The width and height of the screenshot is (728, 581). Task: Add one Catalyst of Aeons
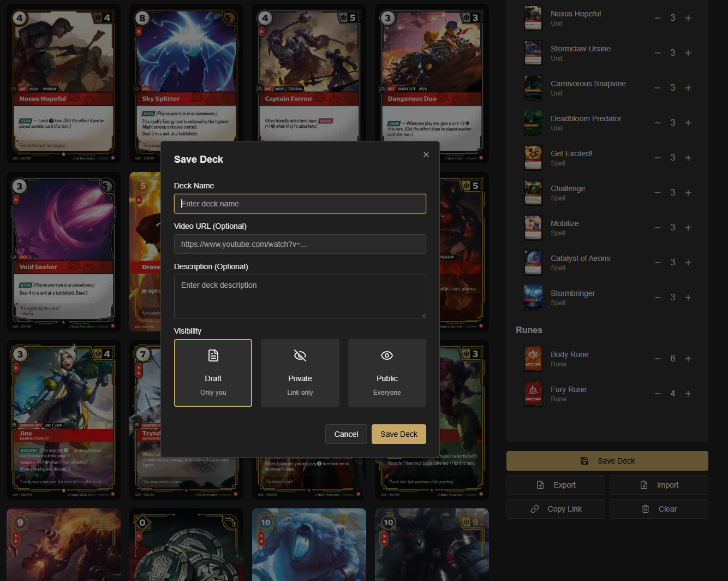tap(688, 263)
